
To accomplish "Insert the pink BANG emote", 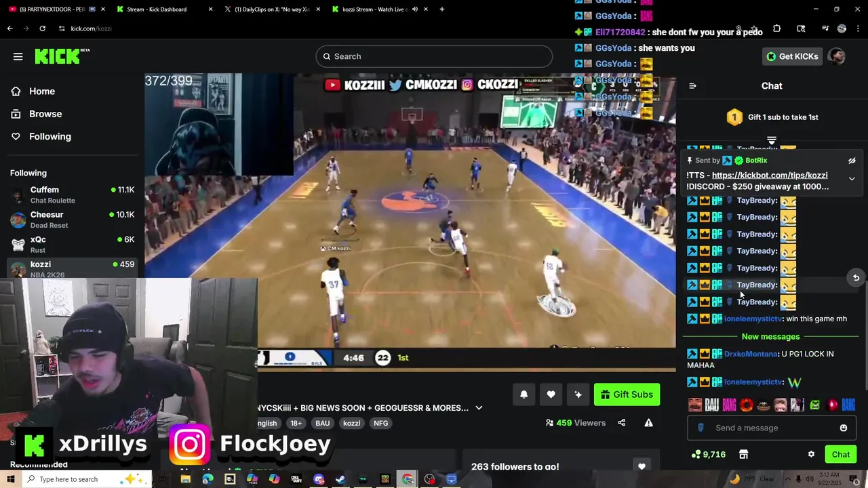I will pyautogui.click(x=729, y=405).
